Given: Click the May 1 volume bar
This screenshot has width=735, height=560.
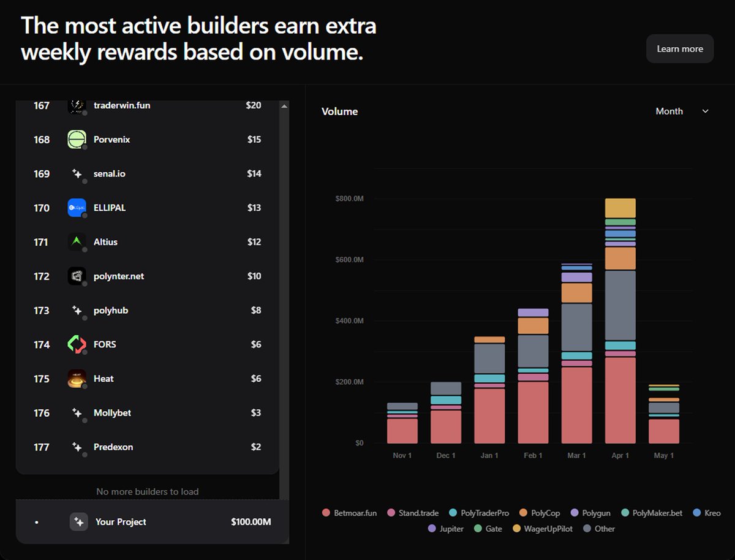Looking at the screenshot, I should tap(664, 414).
